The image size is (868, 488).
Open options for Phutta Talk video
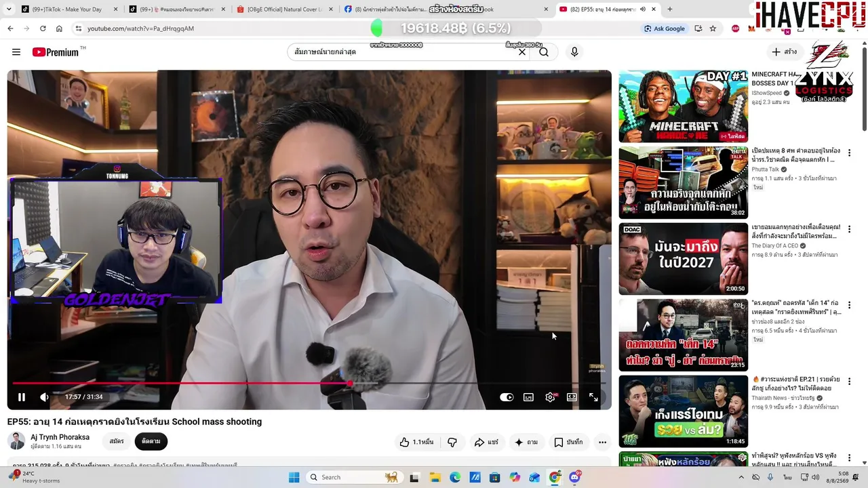[849, 153]
